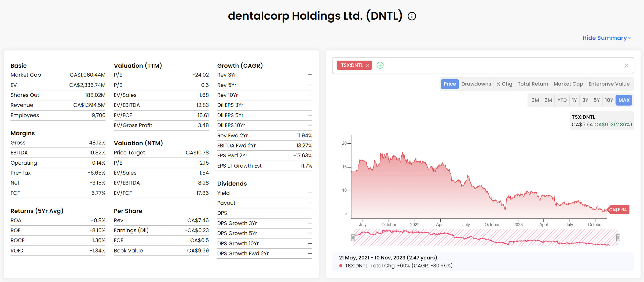Image resolution: width=644 pixels, height=282 pixels.
Task: Clear the ticker search box with X
Action: click(626, 66)
